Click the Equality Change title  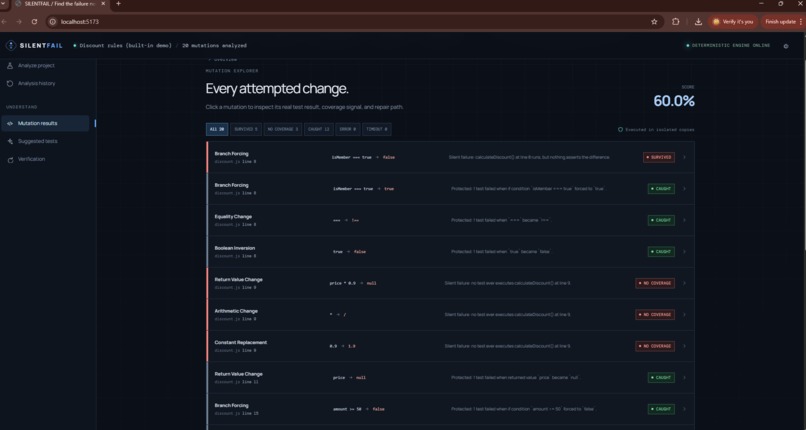(233, 216)
